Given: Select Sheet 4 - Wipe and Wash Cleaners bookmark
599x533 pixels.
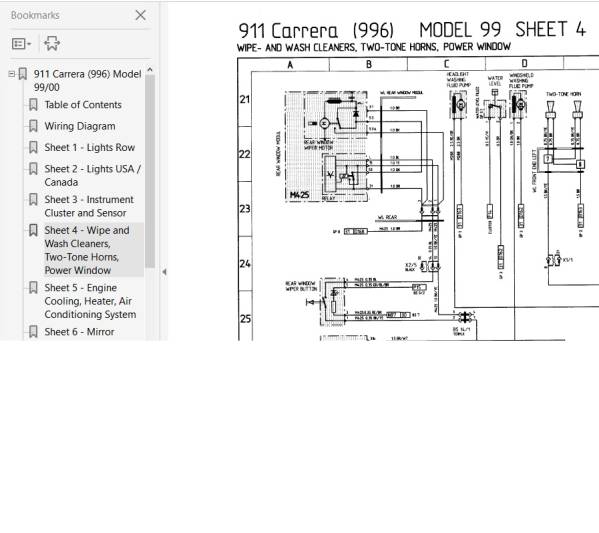Looking at the screenshot, I should tap(87, 250).
